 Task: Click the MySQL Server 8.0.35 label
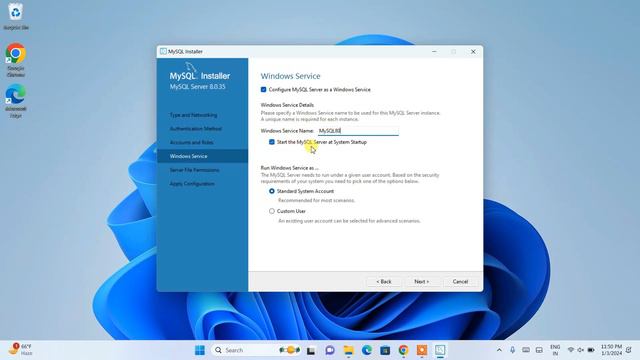point(198,87)
